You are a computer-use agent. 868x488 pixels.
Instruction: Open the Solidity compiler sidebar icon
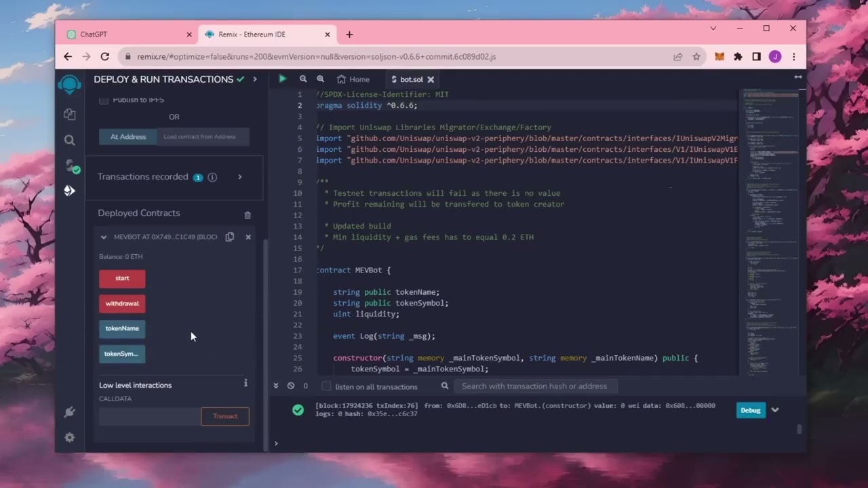[71, 166]
